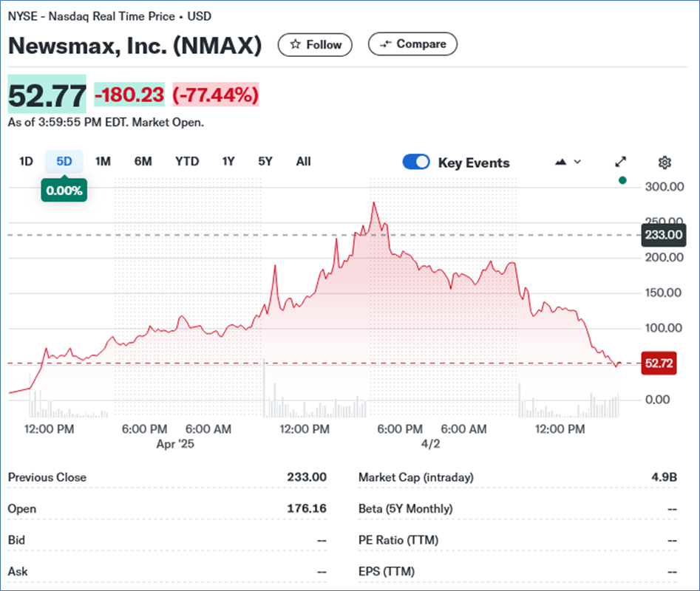This screenshot has width=700, height=591.
Task: Click the Market Cap value 4.9B
Action: coord(665,477)
